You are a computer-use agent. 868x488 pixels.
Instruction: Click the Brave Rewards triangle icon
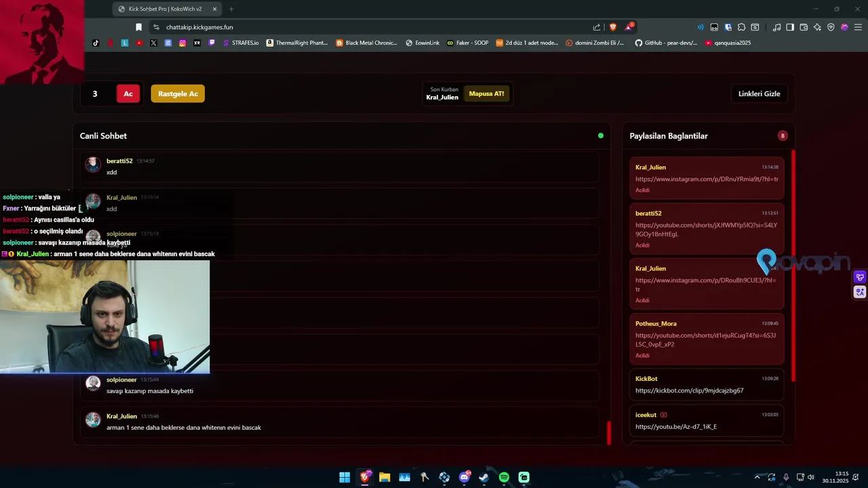629,27
